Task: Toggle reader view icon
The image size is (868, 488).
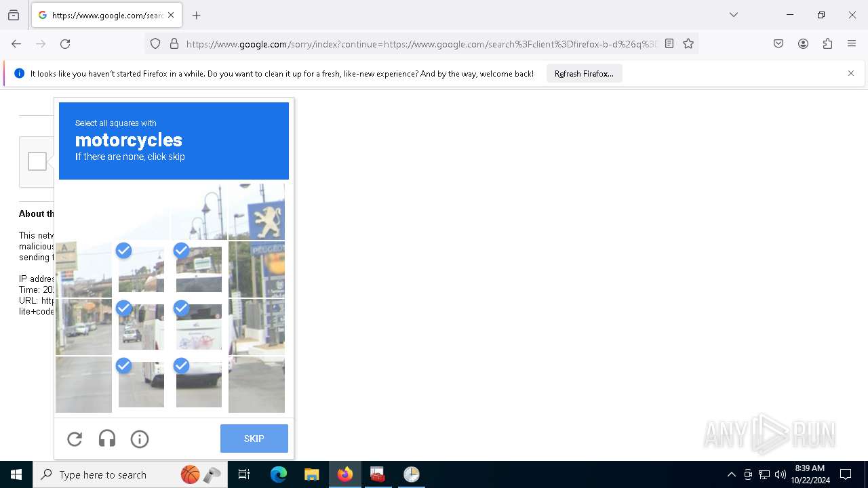Action: (x=669, y=44)
